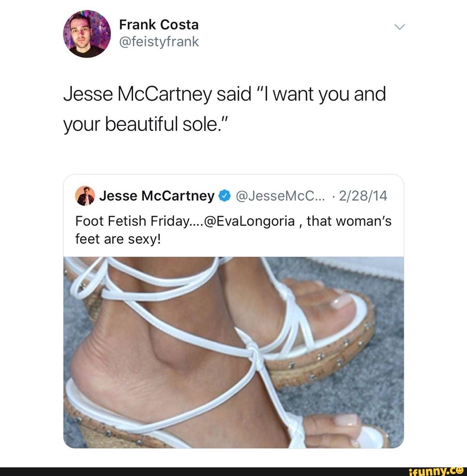Open Jesse McCartney's name in quoted tweet
Viewport: 467px width, 476px height.
(157, 196)
